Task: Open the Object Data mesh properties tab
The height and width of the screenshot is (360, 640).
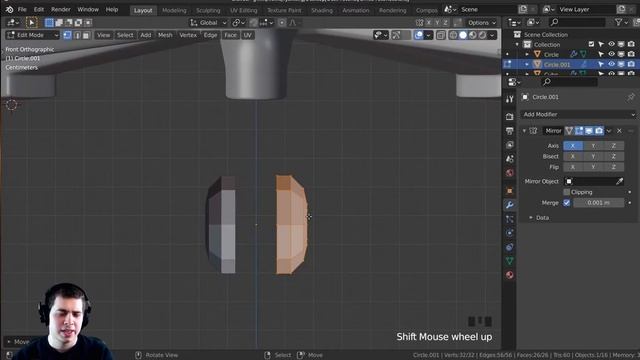Action: click(509, 261)
